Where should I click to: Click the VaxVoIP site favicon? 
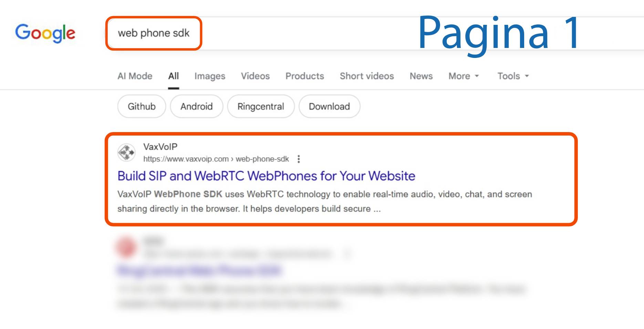click(x=126, y=152)
